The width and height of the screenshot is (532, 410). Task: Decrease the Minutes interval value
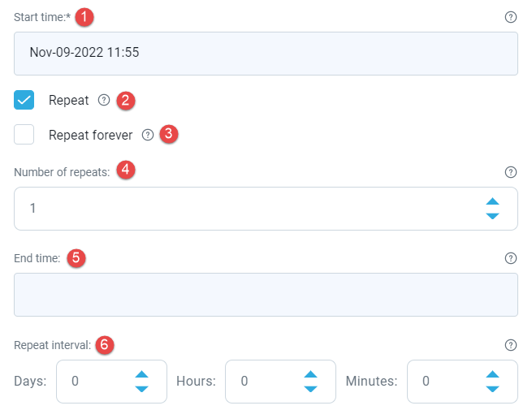point(491,389)
